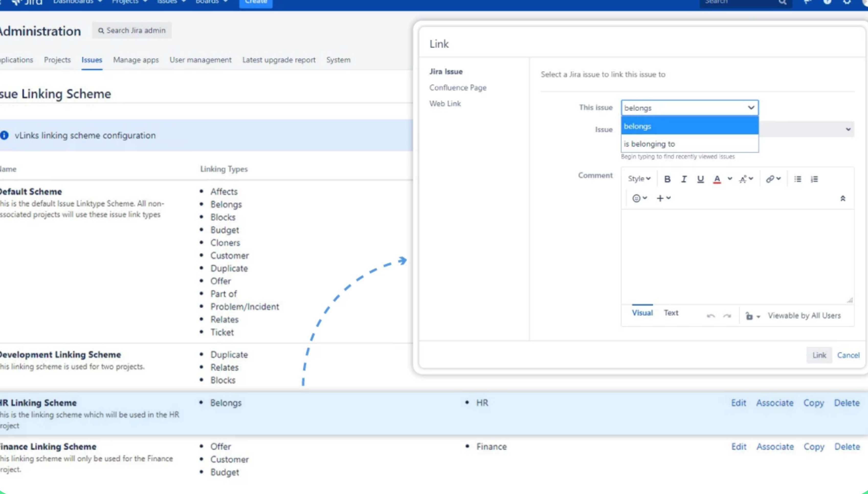Insert a bullet list in comment
This screenshot has width=868, height=494.
[797, 179]
